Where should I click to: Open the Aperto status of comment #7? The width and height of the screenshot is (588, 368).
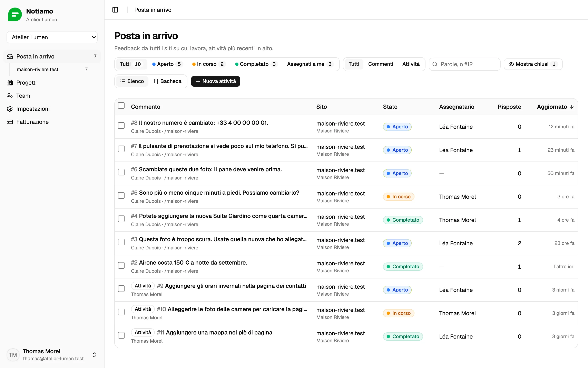click(x=397, y=150)
